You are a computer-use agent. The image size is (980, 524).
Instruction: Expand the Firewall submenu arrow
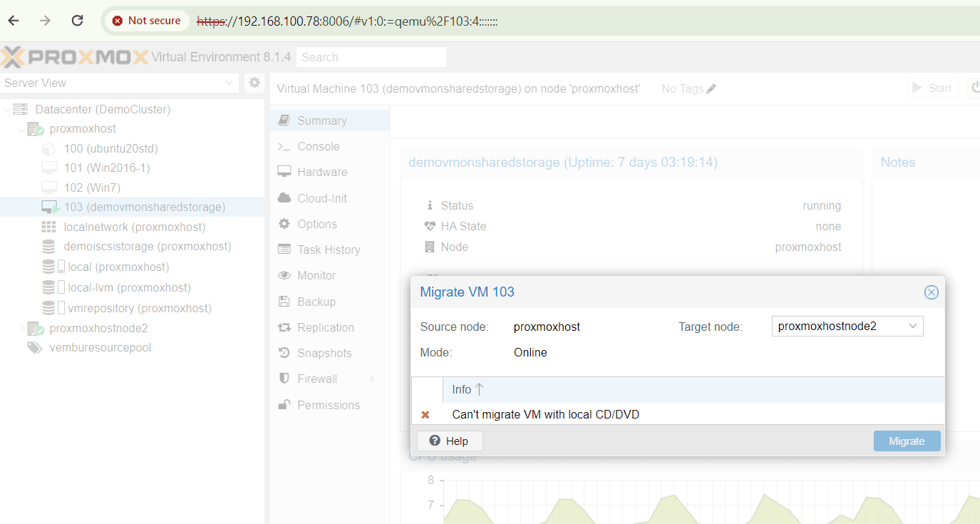pyautogui.click(x=373, y=379)
